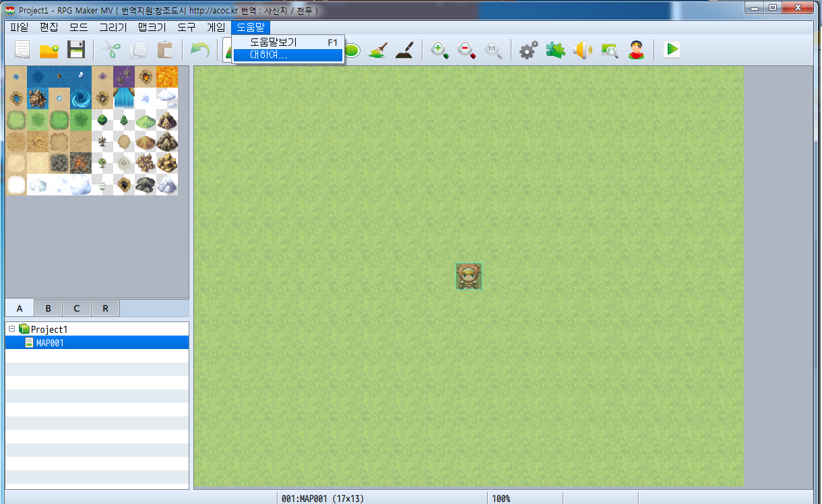This screenshot has height=504, width=822.
Task: Click the Cut scissors icon
Action: pyautogui.click(x=110, y=50)
